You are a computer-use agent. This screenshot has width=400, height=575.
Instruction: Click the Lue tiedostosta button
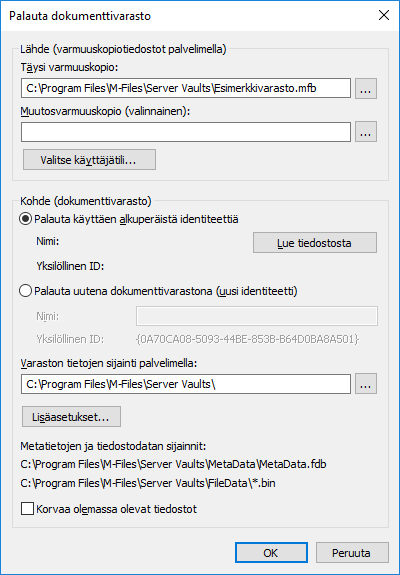pos(315,242)
